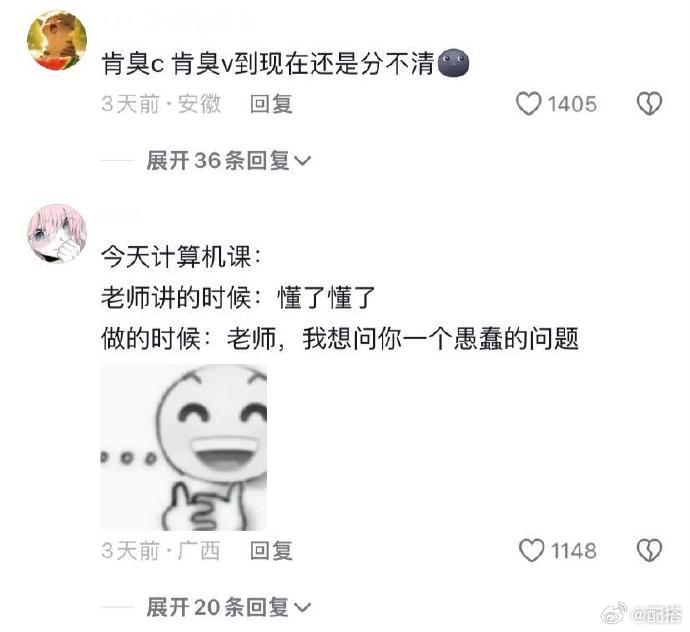Dislike the comment with 1148 likes
Screen dimensions: 690x632
click(x=650, y=551)
